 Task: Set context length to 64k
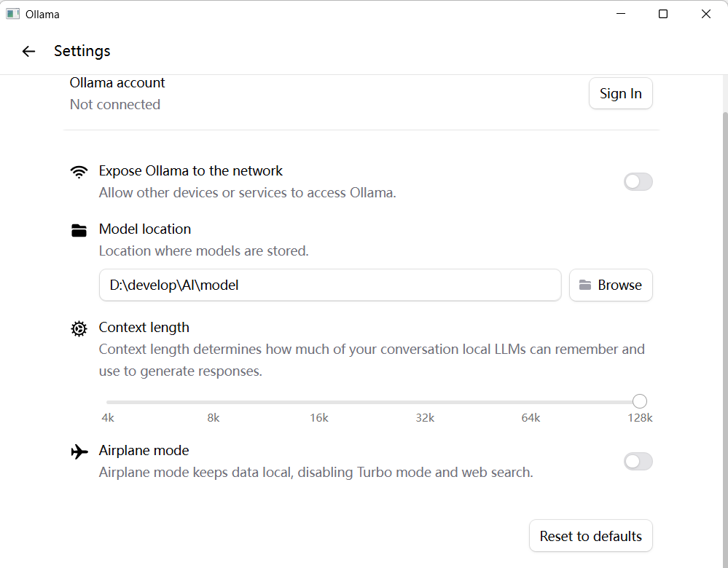(x=531, y=418)
